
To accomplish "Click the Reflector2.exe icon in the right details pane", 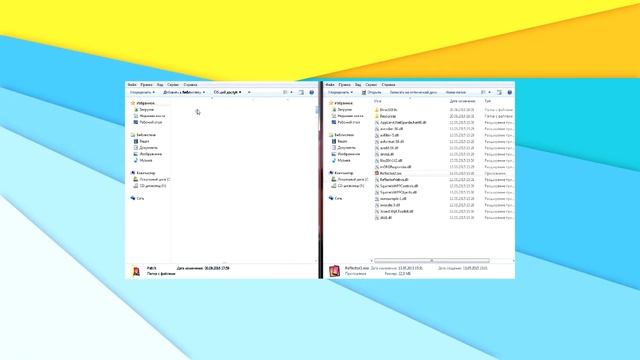I will pos(334,271).
